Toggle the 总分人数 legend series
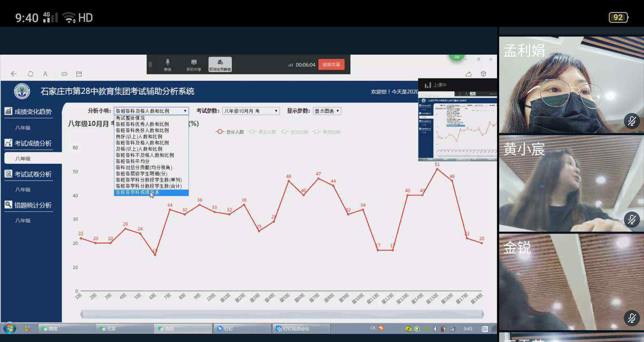Viewport: 644px width, 342px height. pyautogui.click(x=230, y=132)
